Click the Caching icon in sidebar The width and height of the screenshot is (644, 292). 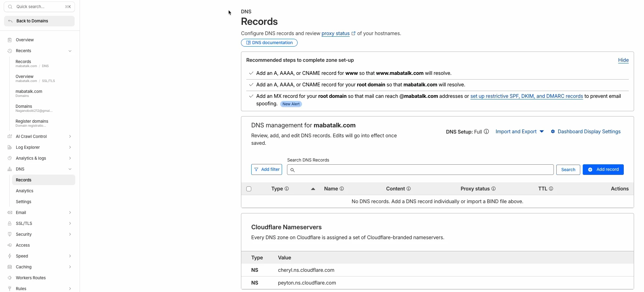tap(10, 267)
